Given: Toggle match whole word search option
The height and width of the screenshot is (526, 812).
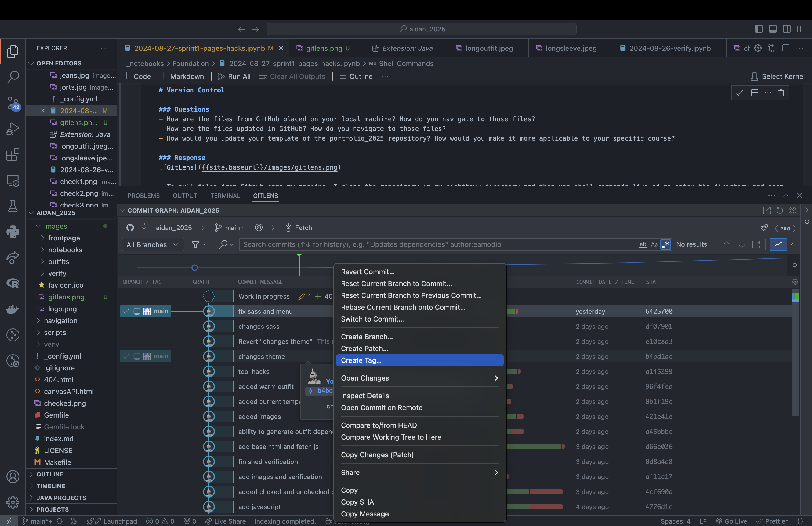Looking at the screenshot, I should point(643,244).
